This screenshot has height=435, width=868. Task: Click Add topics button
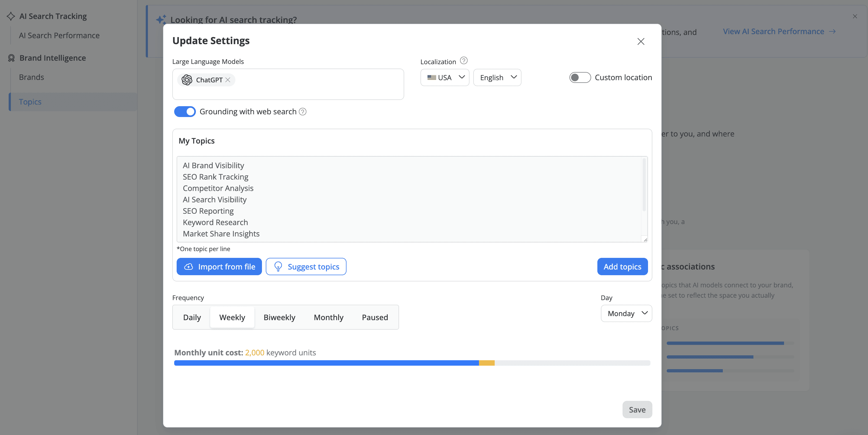click(x=622, y=267)
